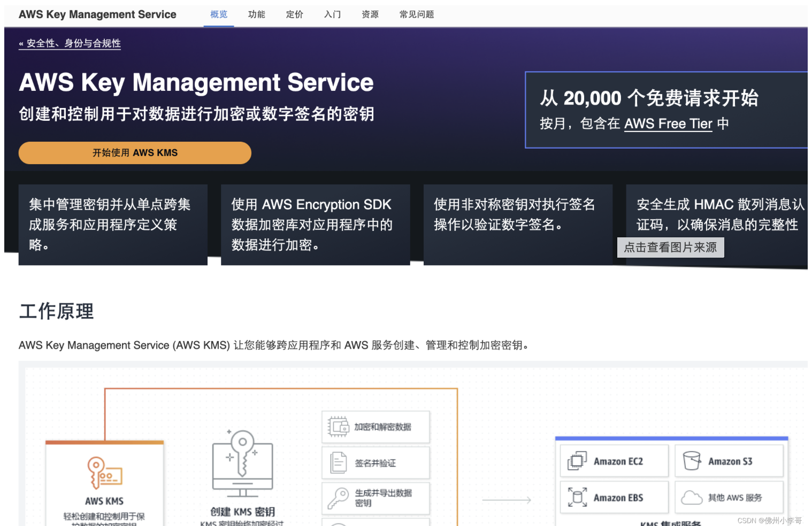The image size is (812, 526).
Task: Follow the AWS Free Tier link
Action: pos(668,124)
